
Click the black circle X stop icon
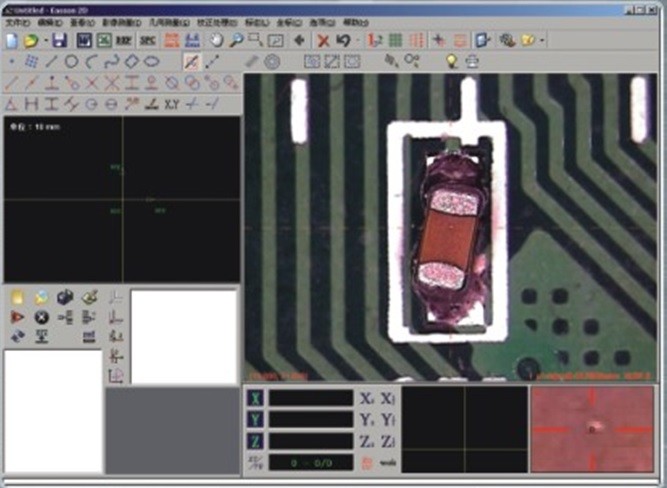(x=41, y=317)
